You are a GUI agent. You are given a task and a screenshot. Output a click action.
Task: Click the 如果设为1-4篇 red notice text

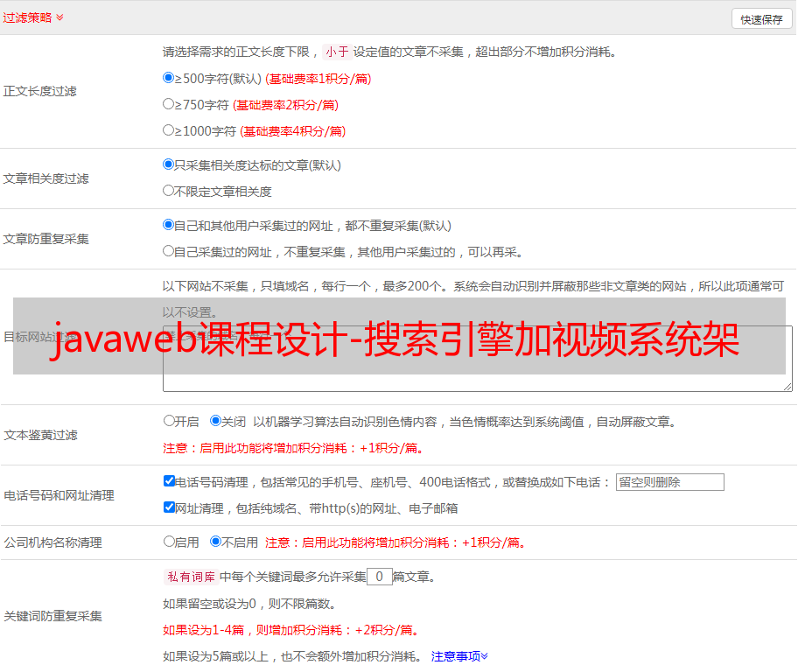pos(290,630)
